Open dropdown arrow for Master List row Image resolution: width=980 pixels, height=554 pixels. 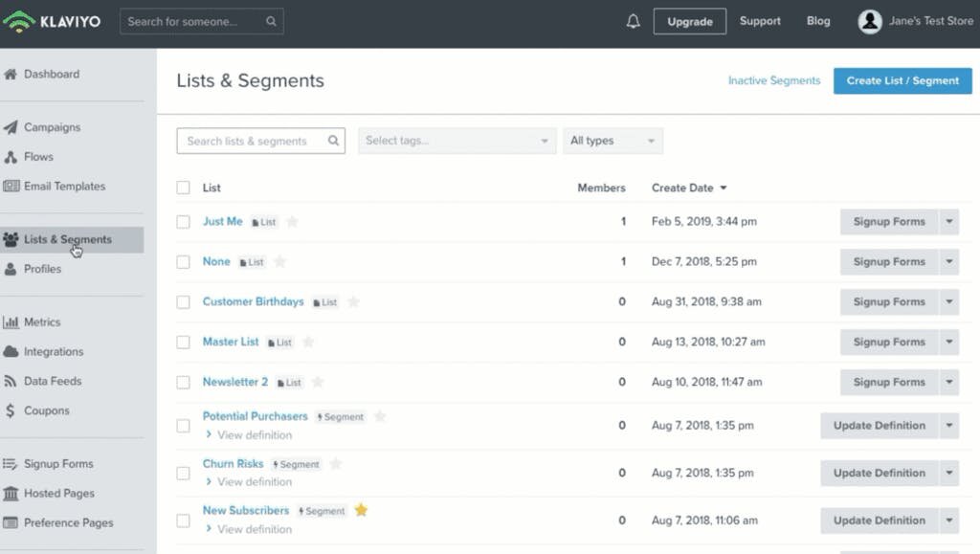(x=948, y=342)
